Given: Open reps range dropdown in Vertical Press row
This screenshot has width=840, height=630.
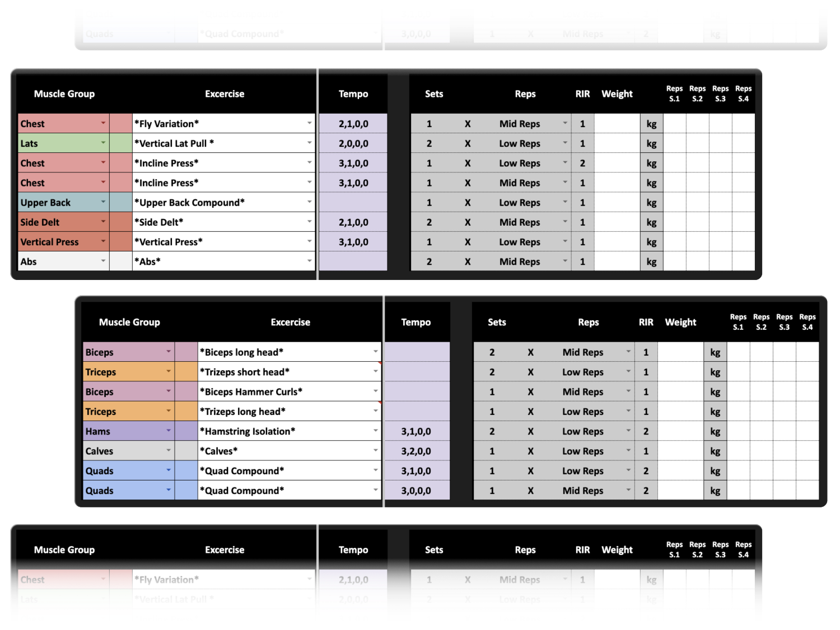Looking at the screenshot, I should pyautogui.click(x=565, y=242).
